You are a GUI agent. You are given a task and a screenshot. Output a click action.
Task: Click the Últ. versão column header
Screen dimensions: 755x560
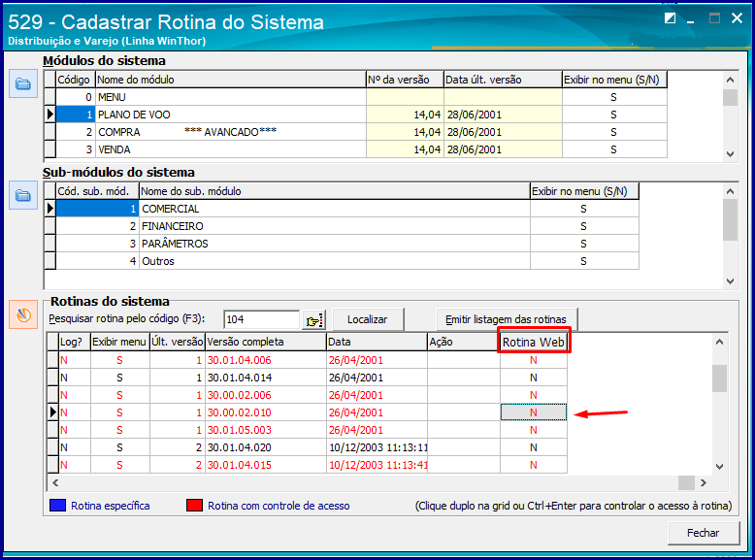click(178, 342)
